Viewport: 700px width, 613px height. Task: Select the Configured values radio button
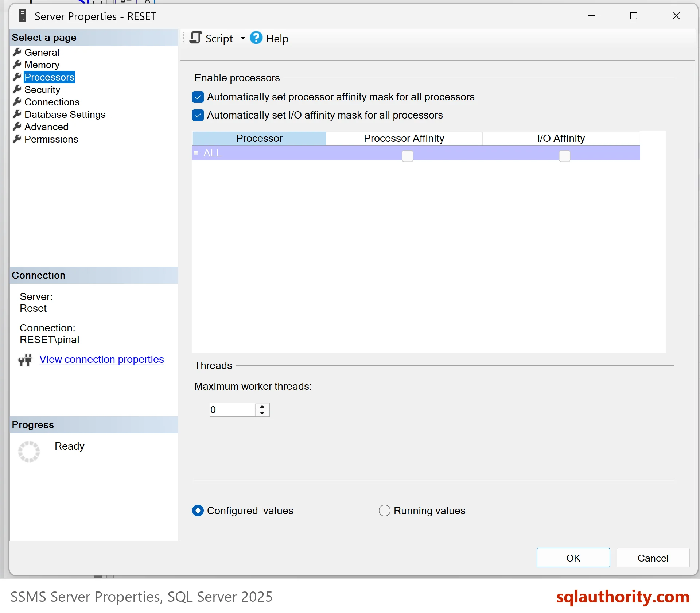click(198, 511)
